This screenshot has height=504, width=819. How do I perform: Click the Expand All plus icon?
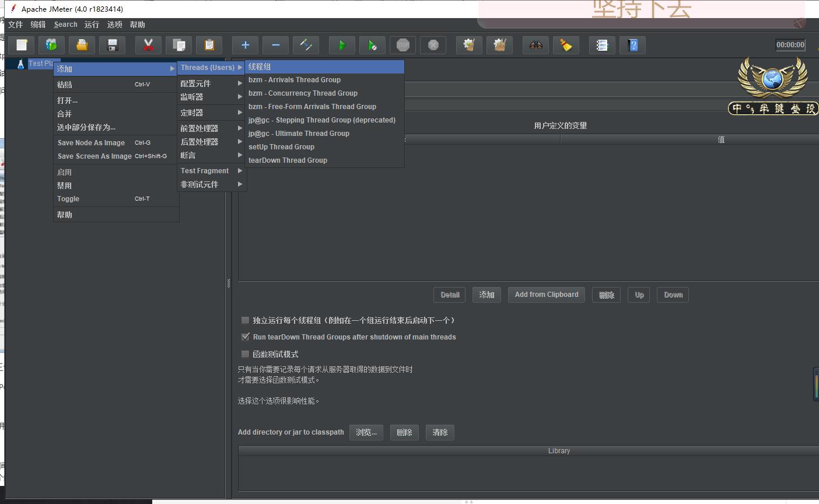[x=245, y=45]
